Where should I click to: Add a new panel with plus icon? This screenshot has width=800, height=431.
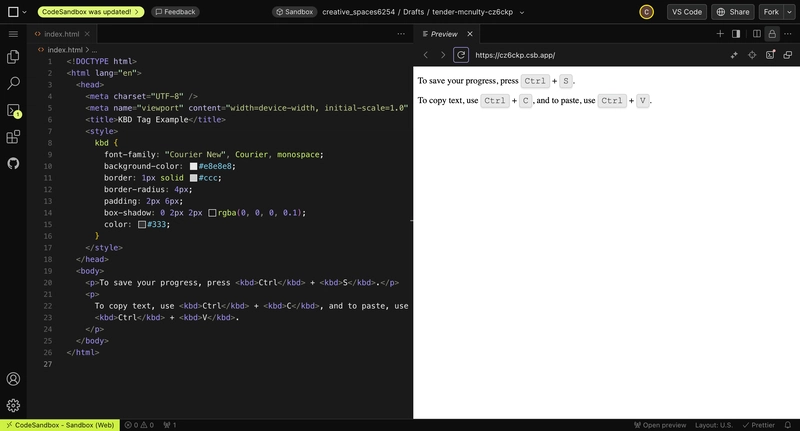click(x=720, y=34)
